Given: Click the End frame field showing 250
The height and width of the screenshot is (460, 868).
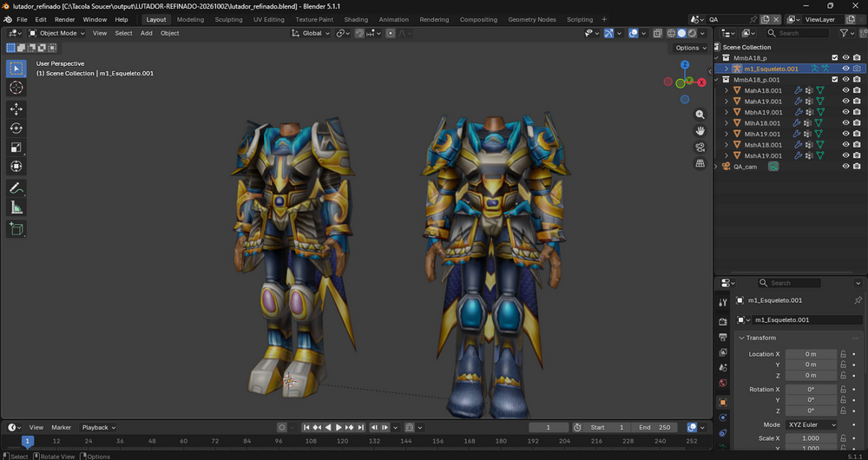Looking at the screenshot, I should click(654, 427).
